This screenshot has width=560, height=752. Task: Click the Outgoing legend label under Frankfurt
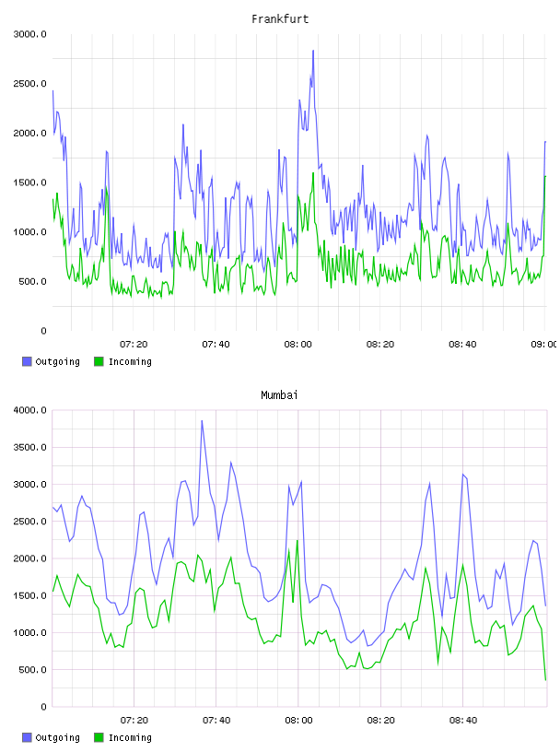click(x=57, y=362)
